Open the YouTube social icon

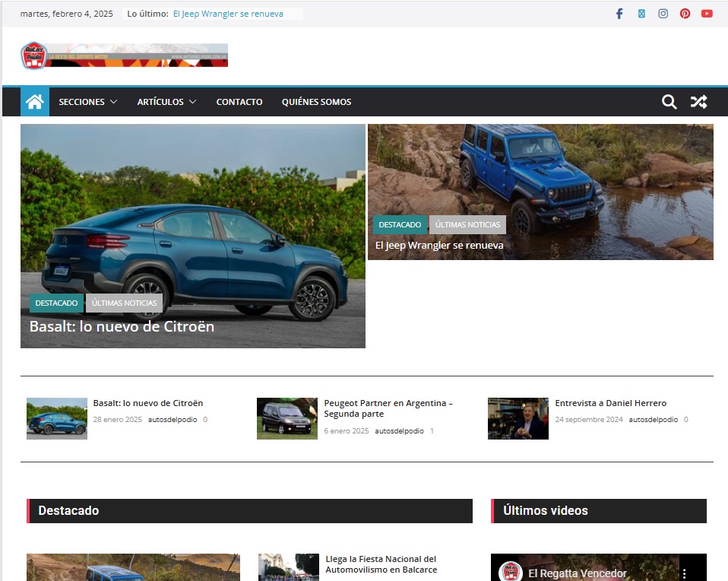(707, 14)
